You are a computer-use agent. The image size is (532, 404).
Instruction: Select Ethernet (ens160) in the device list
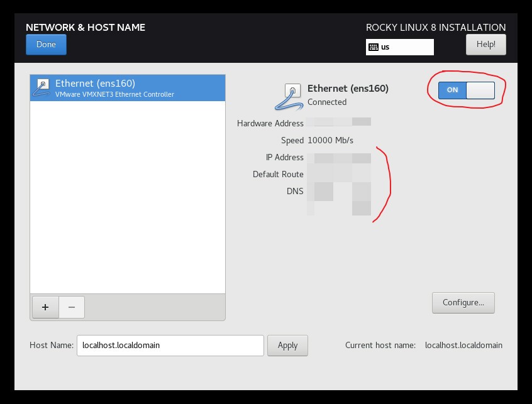coord(128,88)
